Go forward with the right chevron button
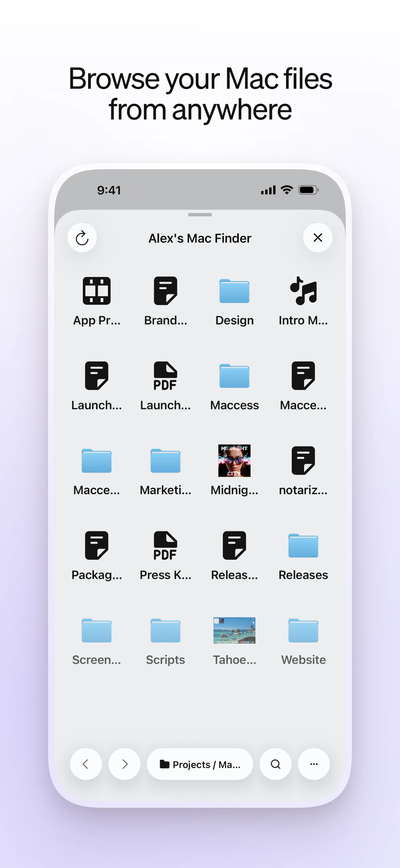This screenshot has height=868, width=400. point(124,764)
